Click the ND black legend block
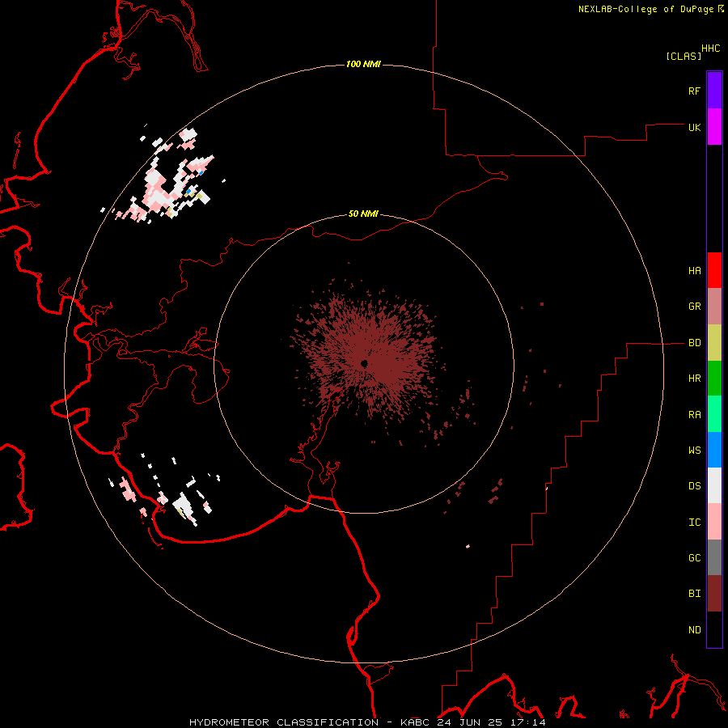The image size is (728, 728). pyautogui.click(x=714, y=629)
